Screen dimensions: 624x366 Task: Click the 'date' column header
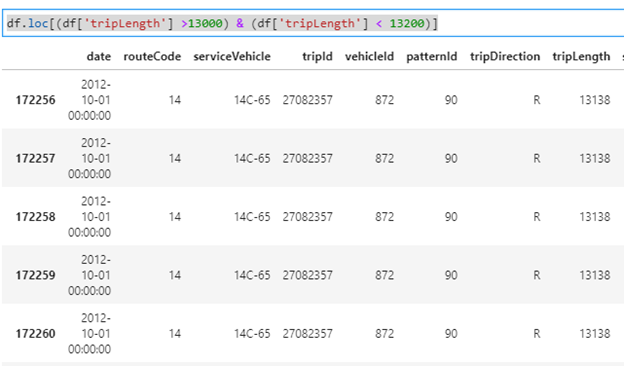[99, 56]
